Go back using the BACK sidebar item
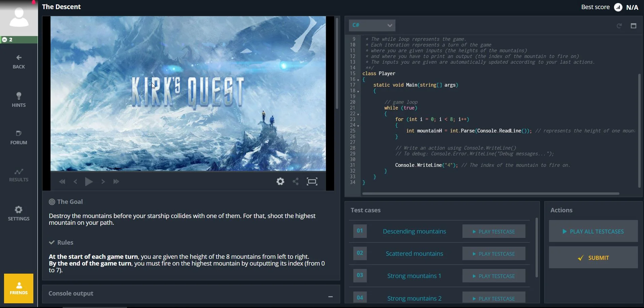644x308 pixels. (19, 62)
